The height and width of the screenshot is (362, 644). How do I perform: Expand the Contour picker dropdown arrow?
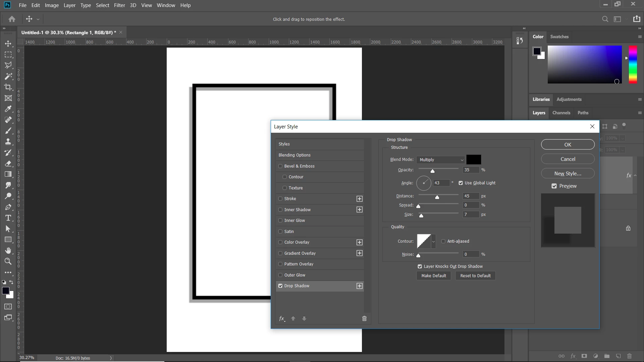pos(433,241)
